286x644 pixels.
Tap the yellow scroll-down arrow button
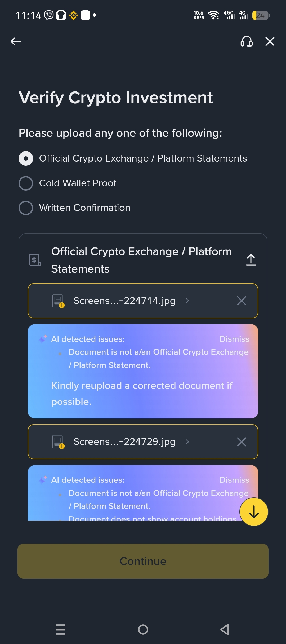(254, 512)
